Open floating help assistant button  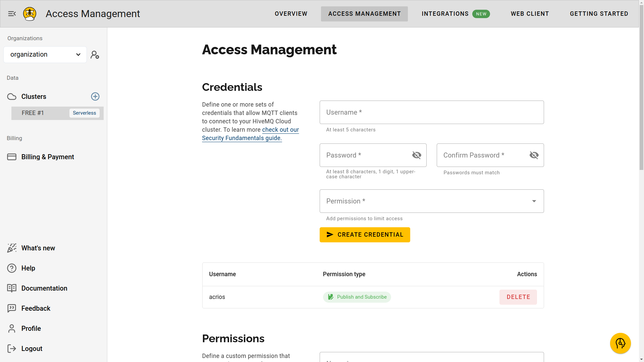pyautogui.click(x=620, y=343)
